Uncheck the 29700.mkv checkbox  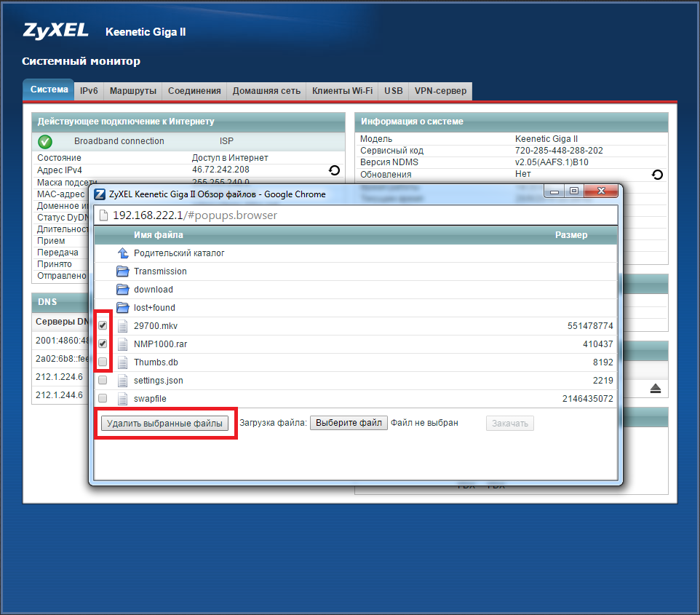[103, 326]
